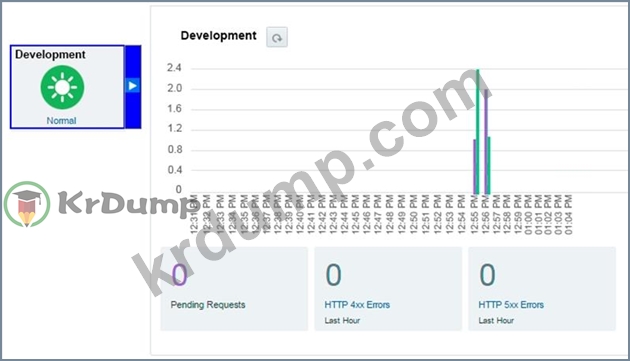Viewport: 630px width, 361px height.
Task: Select the tall purple bar at 12:56 PM
Action: pos(486,142)
